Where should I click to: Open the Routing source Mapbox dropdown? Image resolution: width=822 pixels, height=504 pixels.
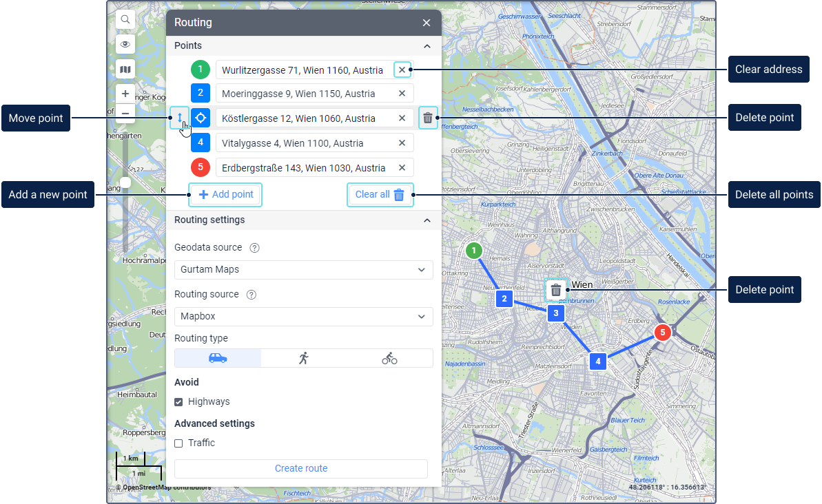(x=303, y=317)
